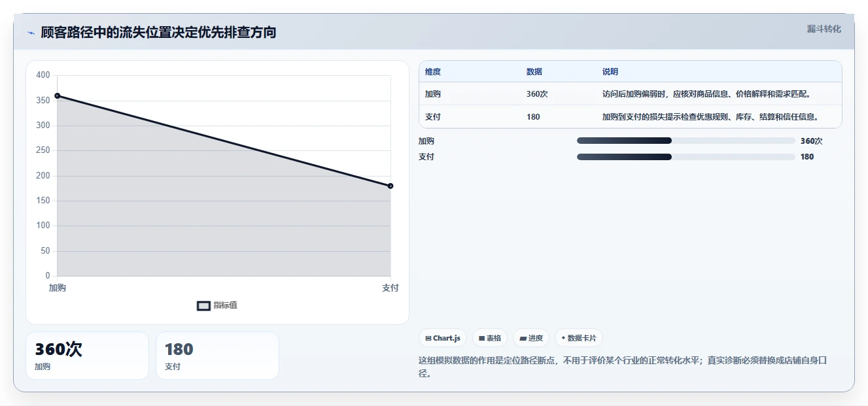
Task: Click the 180 table cell
Action: click(x=533, y=117)
